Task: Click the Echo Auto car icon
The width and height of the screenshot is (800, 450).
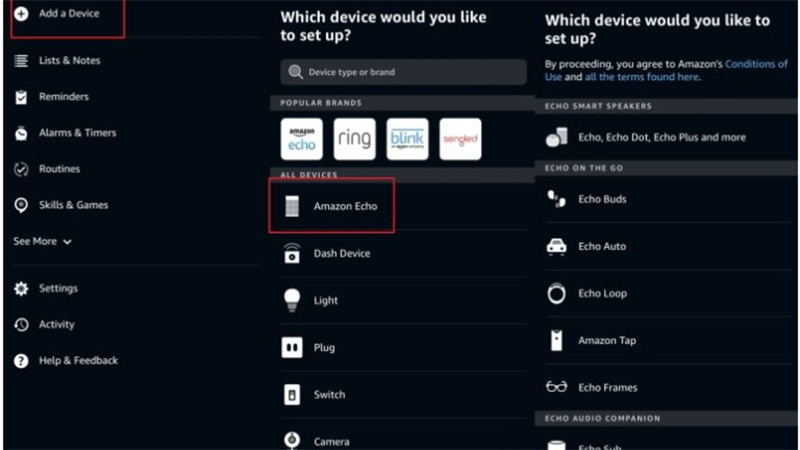Action: (x=557, y=246)
